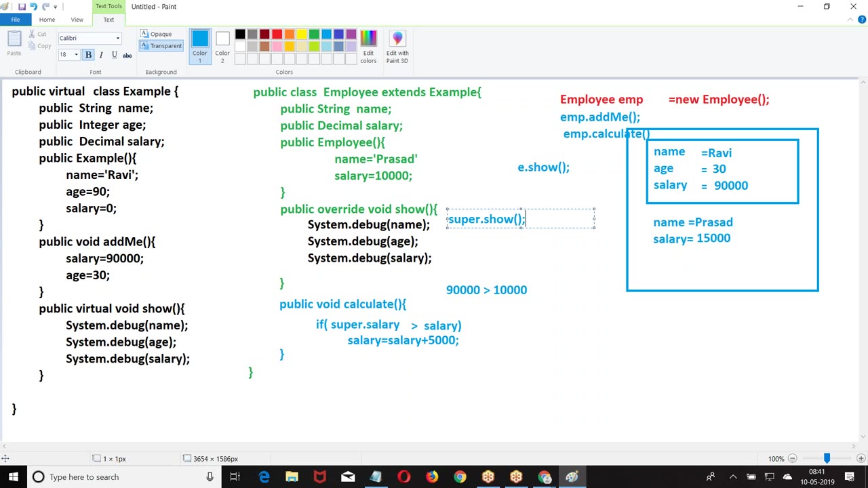868x488 pixels.
Task: Select Color 1 button
Action: pyautogui.click(x=199, y=47)
